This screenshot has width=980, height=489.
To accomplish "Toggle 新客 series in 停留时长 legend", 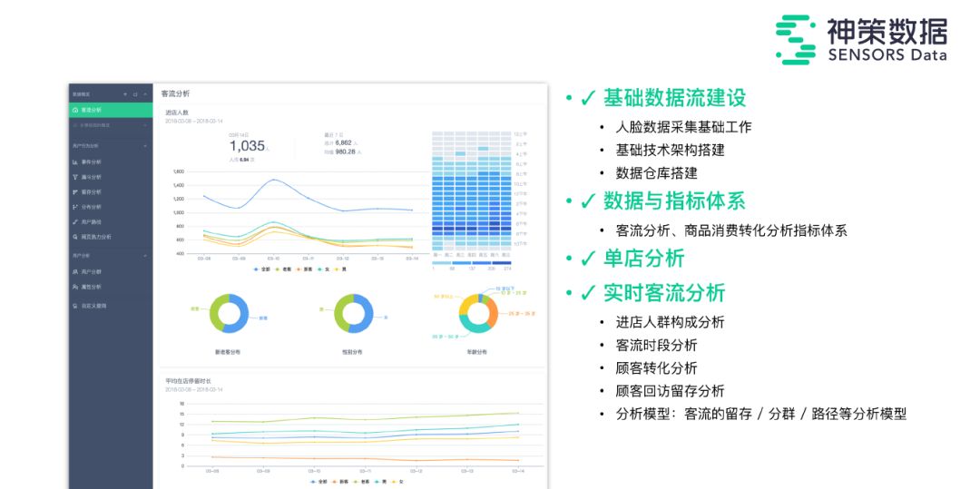I will [x=339, y=482].
